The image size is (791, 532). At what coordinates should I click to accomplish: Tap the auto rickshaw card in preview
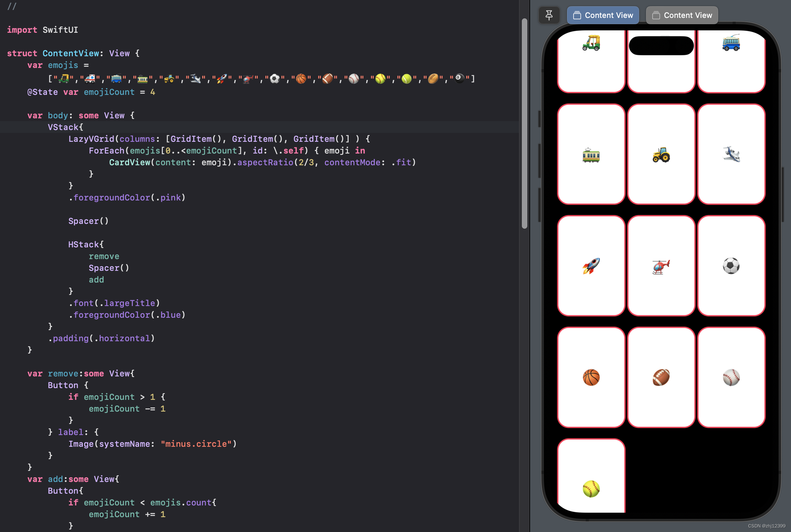(591, 61)
